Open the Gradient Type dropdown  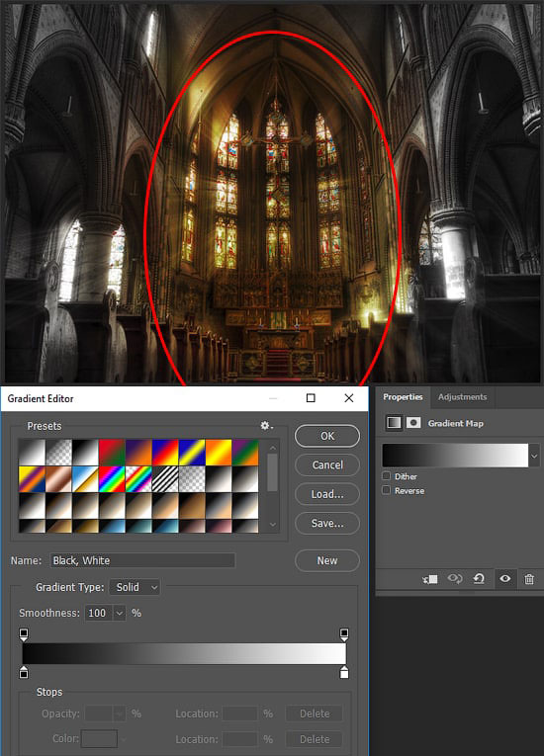pos(136,587)
